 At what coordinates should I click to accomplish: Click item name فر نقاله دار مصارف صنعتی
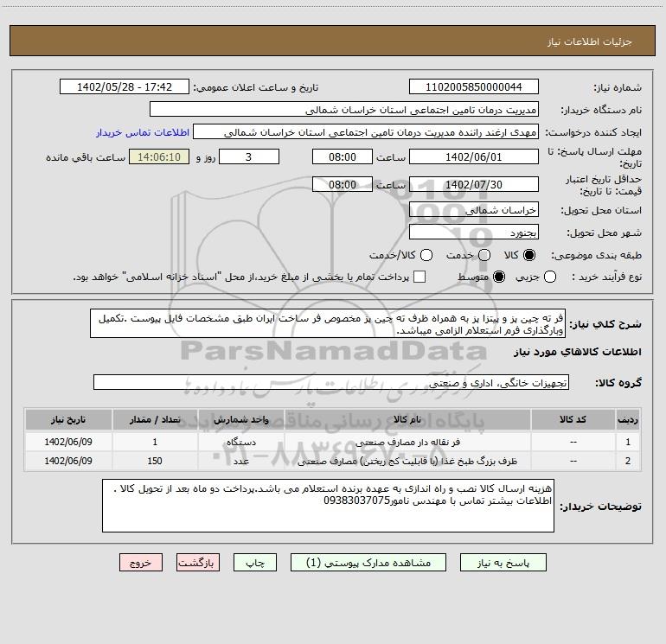point(407,442)
